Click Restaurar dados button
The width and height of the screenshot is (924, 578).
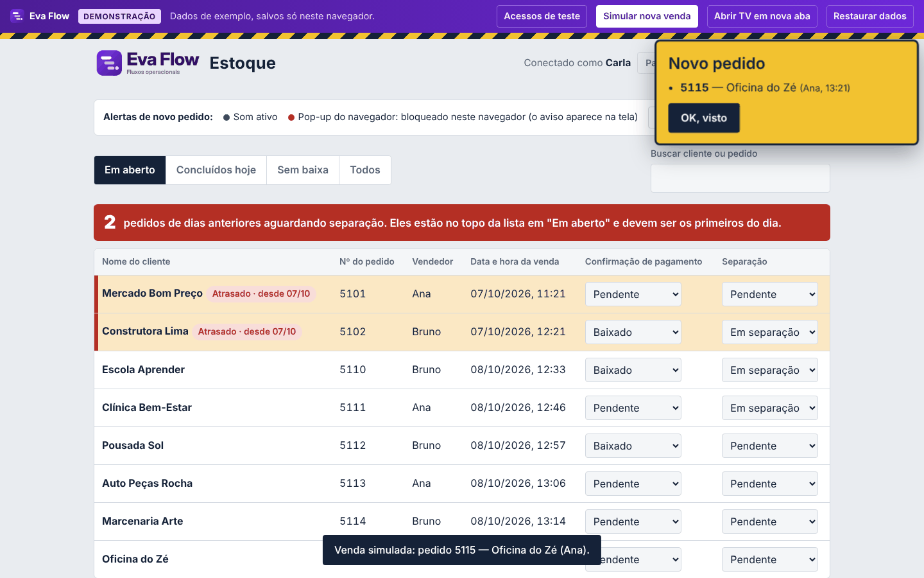tap(870, 16)
